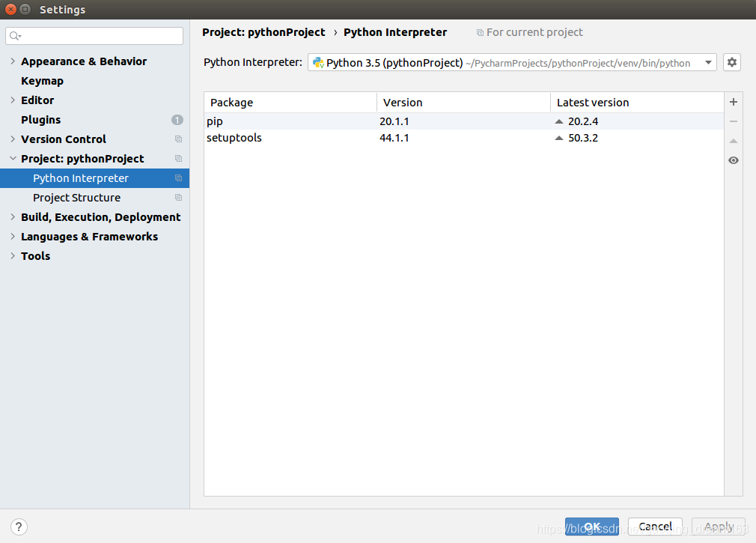This screenshot has width=756, height=543.
Task: Click the Cancel button
Action: pyautogui.click(x=655, y=527)
